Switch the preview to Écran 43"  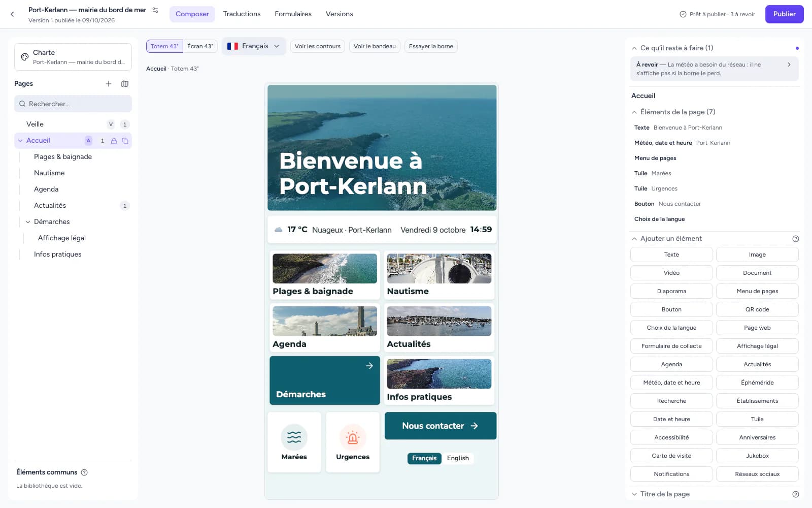200,46
